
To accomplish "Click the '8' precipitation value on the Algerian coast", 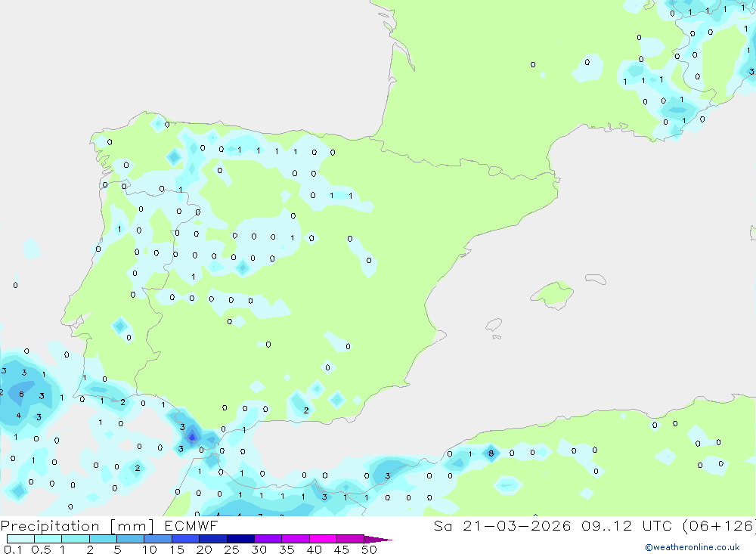I will point(491,453).
